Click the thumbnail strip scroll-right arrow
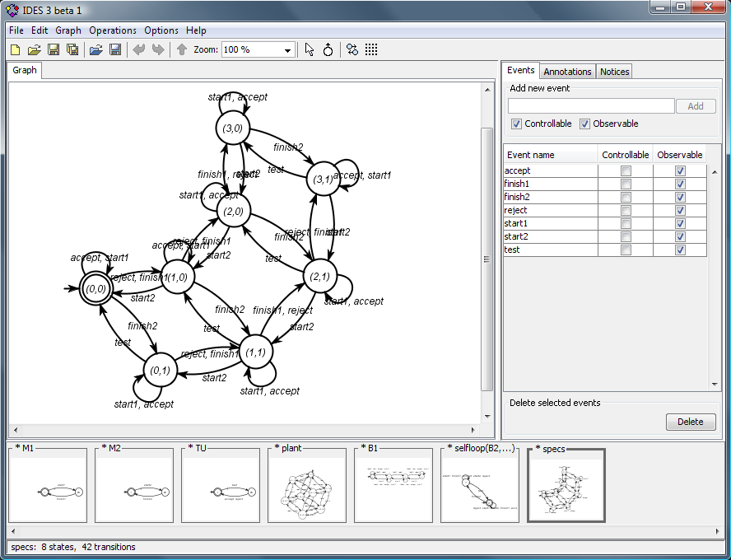Screen dimensions: 731x560 tap(717, 531)
